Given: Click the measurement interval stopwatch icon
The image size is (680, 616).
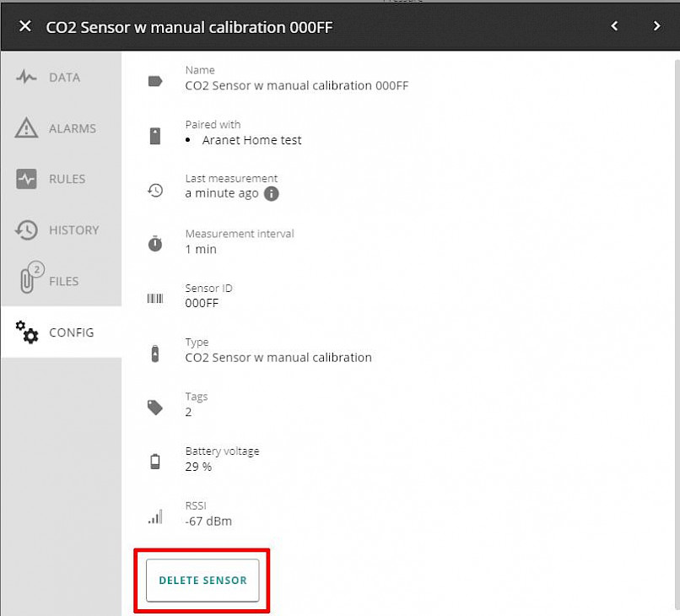Looking at the screenshot, I should [x=155, y=244].
